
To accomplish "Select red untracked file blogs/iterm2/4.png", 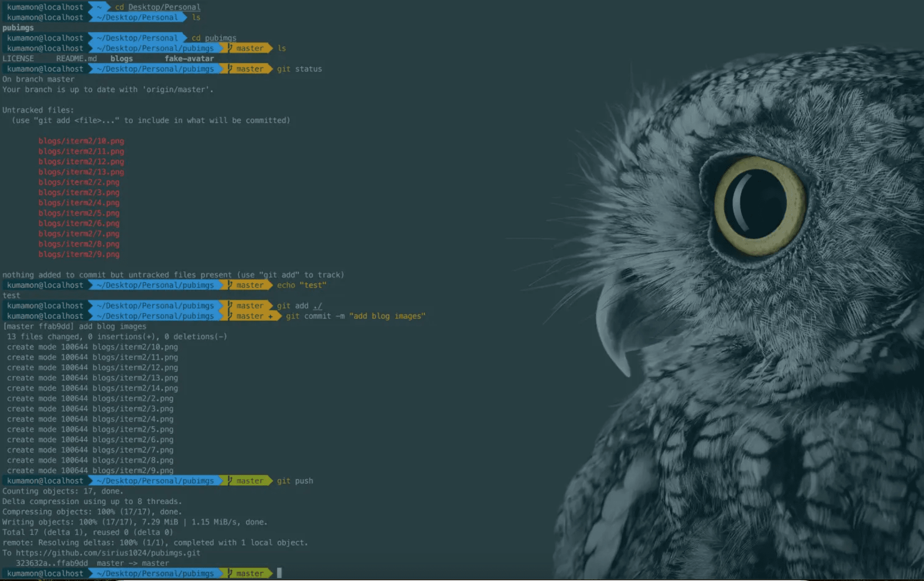I will click(79, 203).
